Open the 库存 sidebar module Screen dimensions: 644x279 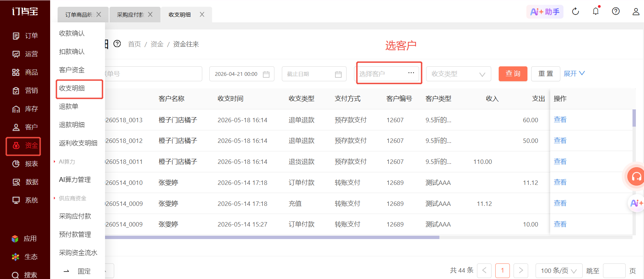(x=25, y=109)
